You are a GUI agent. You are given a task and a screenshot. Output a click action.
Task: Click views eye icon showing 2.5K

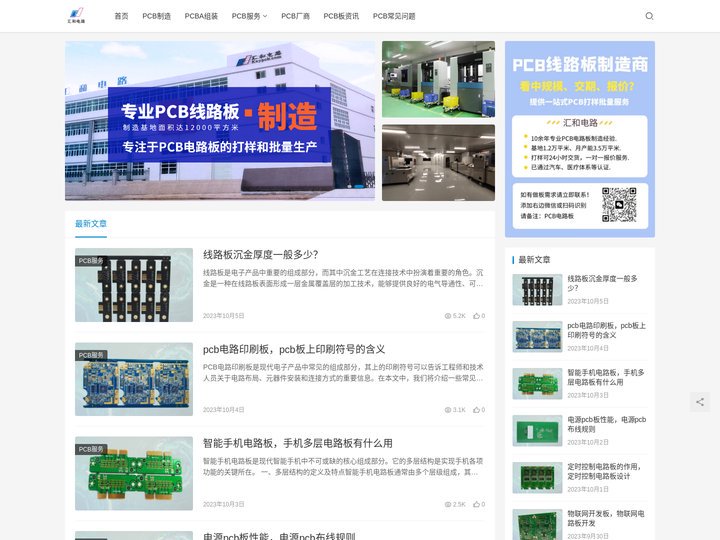point(448,504)
